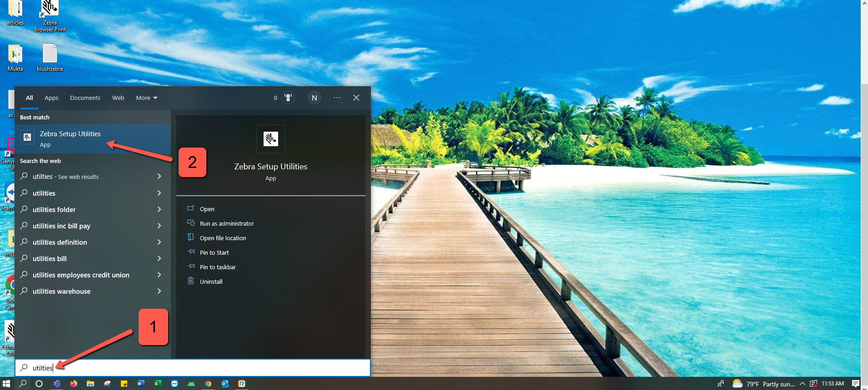
Task: Expand the 'utilities bill' suggestion chevron
Action: pos(159,258)
